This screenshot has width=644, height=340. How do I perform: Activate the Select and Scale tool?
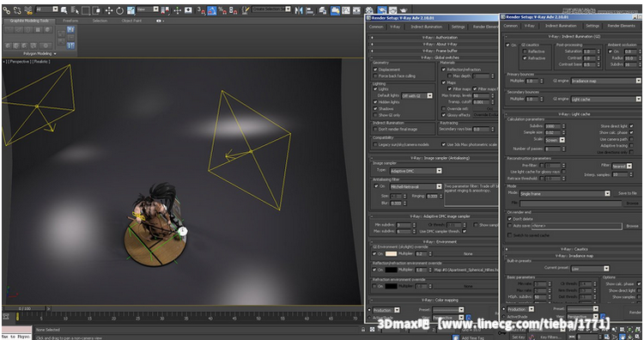[131, 10]
